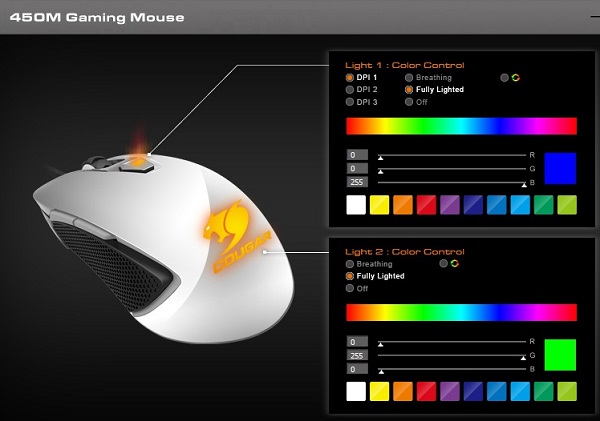Select the DPI 3 radio button
The height and width of the screenshot is (421, 600).
pos(349,102)
